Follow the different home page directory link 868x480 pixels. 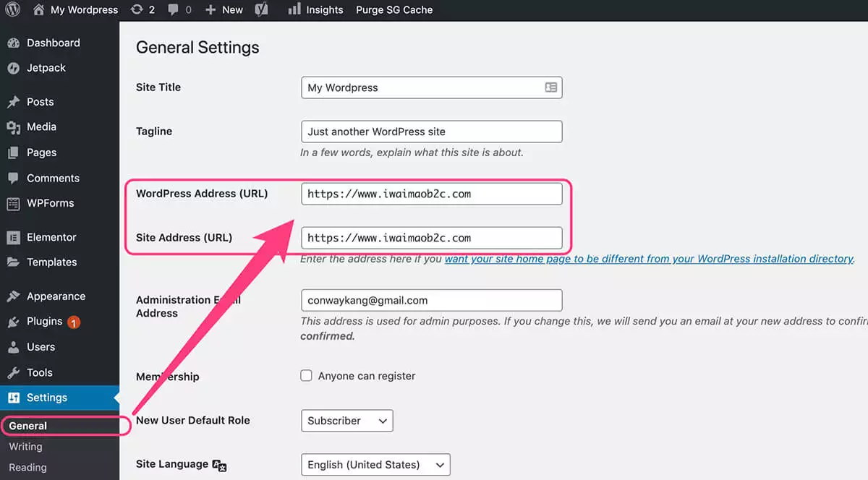tap(649, 259)
